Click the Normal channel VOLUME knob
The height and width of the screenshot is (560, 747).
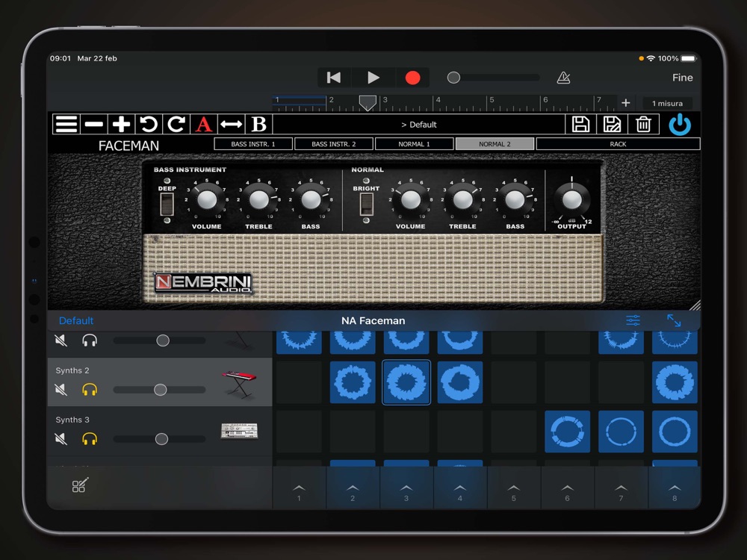[411, 200]
